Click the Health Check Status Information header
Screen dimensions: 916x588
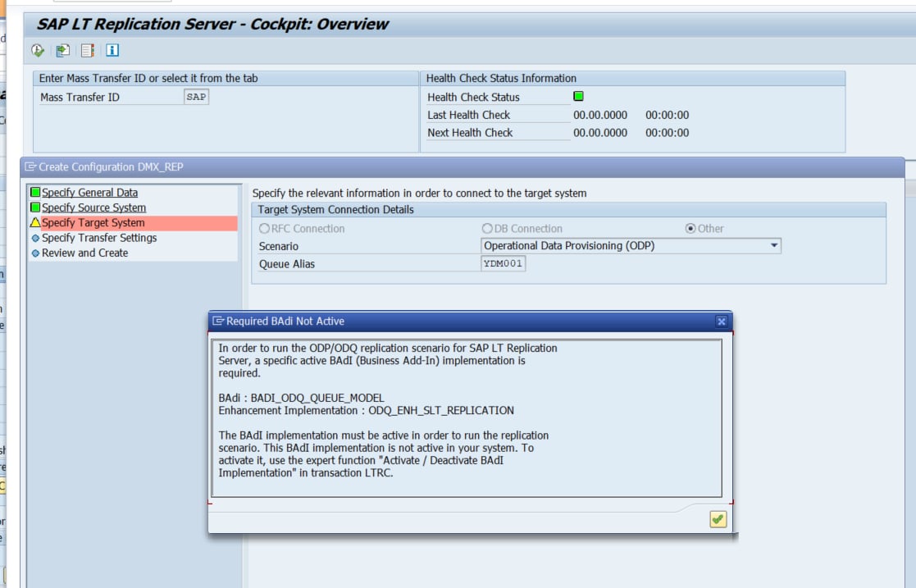pos(501,79)
